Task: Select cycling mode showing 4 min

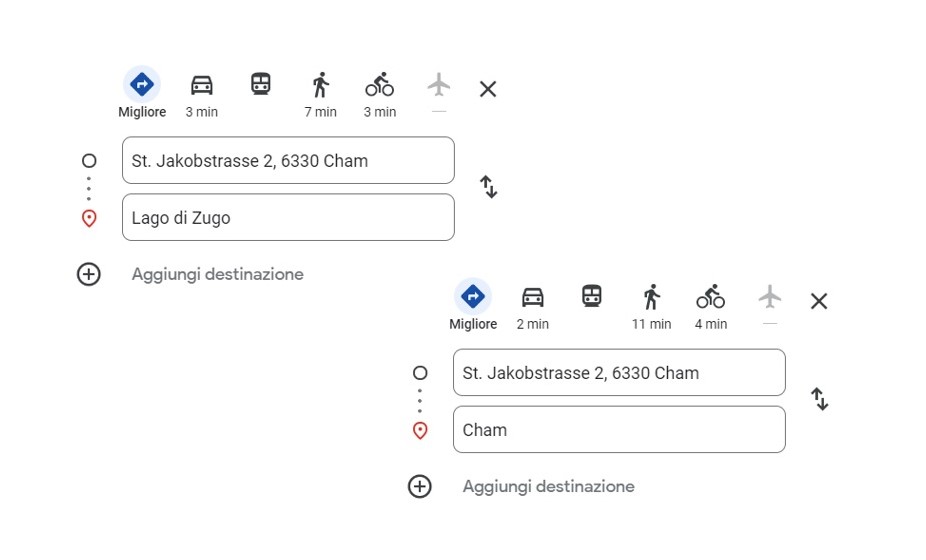Action: [x=710, y=307]
